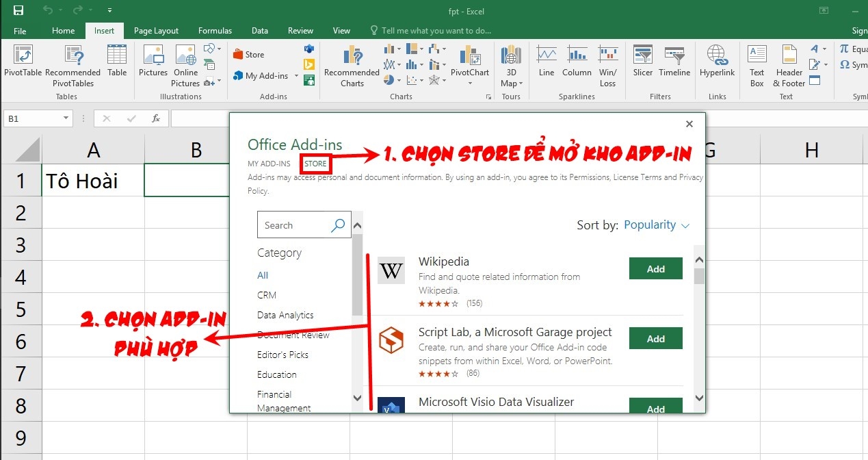The height and width of the screenshot is (460, 868).
Task: Add the Wikipedia add-in
Action: (x=655, y=269)
